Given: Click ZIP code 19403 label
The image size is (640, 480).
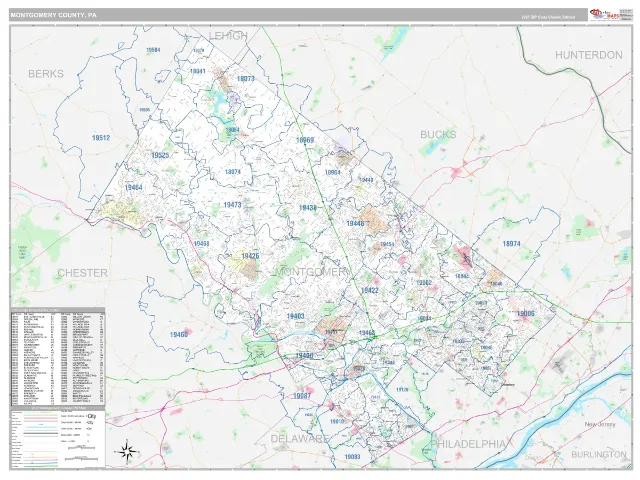Looking at the screenshot, I should tap(296, 316).
